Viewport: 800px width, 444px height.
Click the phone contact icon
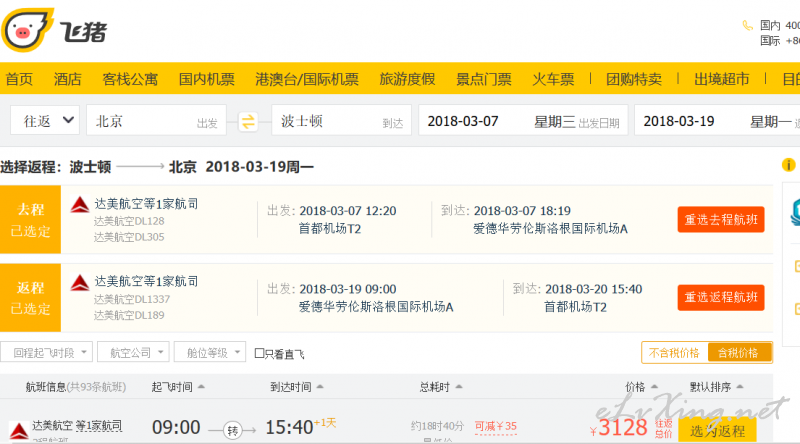point(747,26)
